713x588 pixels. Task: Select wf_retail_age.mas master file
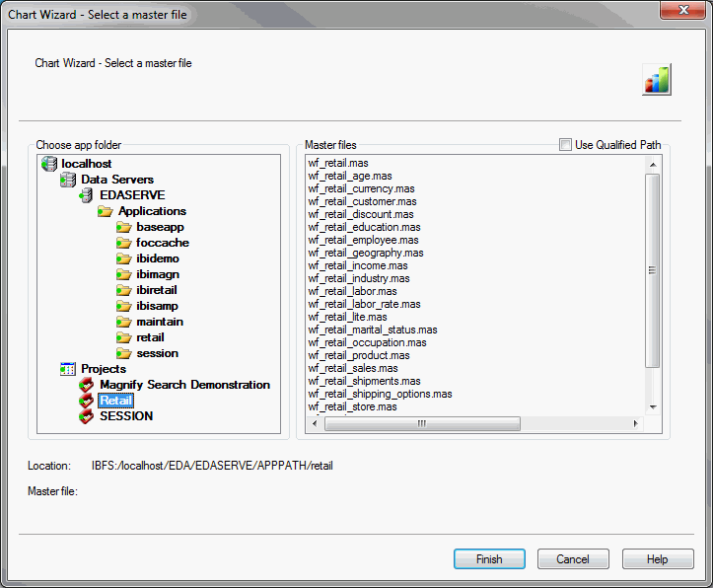pyautogui.click(x=350, y=176)
